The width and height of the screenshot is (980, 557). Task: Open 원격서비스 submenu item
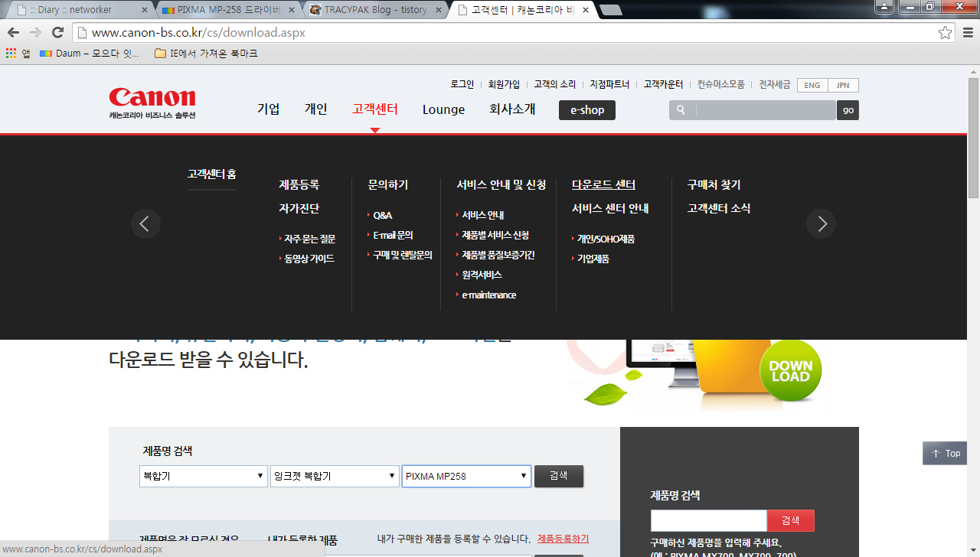pyautogui.click(x=482, y=275)
